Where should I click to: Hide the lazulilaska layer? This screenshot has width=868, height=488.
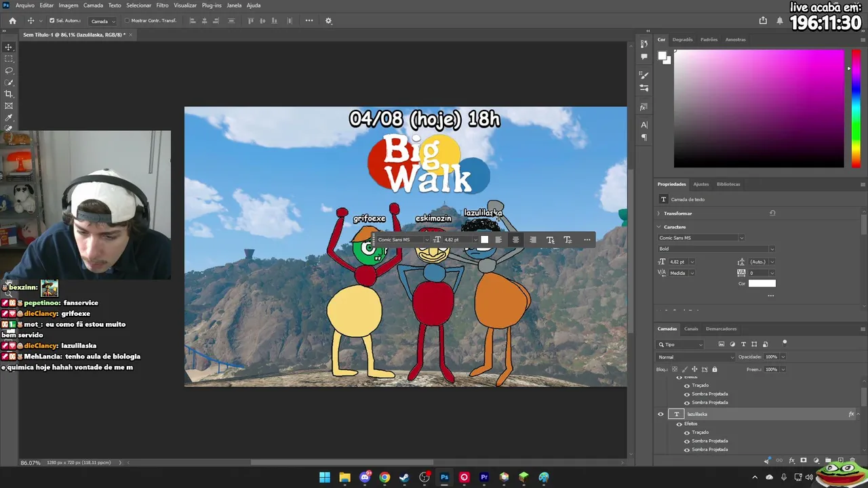pyautogui.click(x=660, y=414)
